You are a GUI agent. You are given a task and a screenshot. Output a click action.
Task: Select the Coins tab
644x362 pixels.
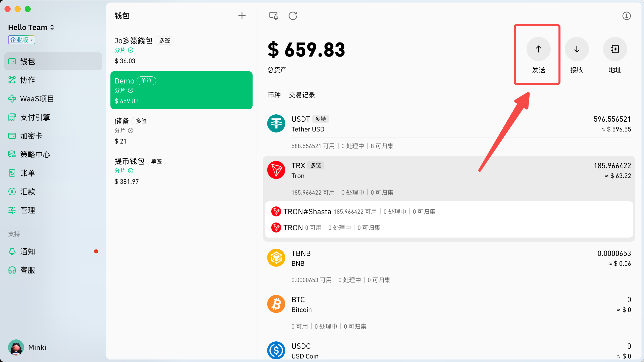(x=274, y=95)
